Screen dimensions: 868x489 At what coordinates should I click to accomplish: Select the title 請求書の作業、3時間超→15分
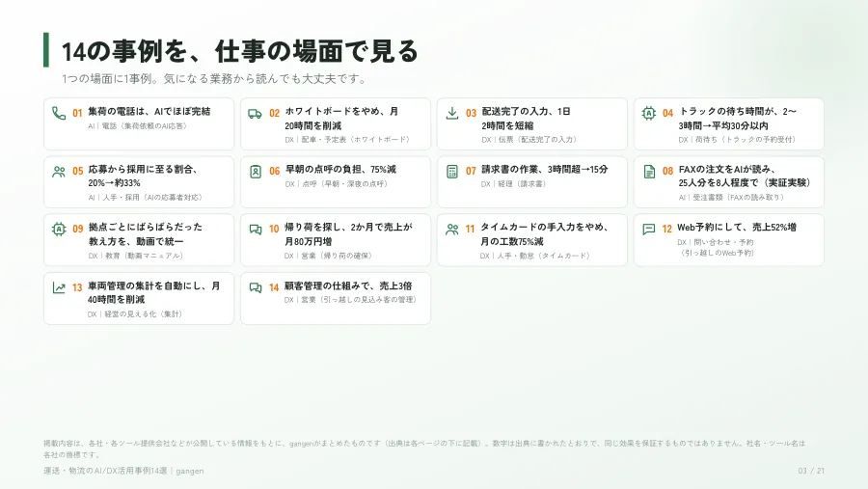[x=545, y=170]
